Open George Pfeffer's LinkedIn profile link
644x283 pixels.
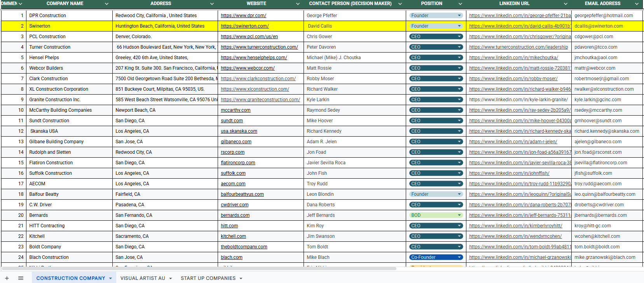pyautogui.click(x=520, y=16)
